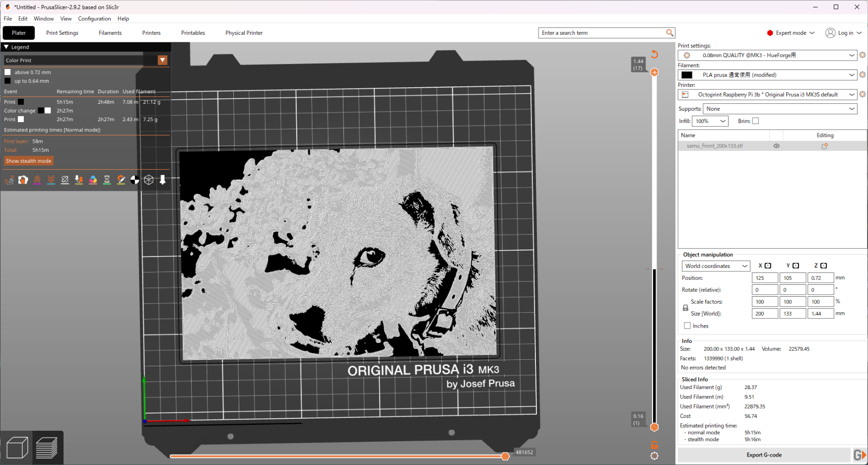Switch to the Print Settings tab
The image size is (868, 465).
click(62, 33)
